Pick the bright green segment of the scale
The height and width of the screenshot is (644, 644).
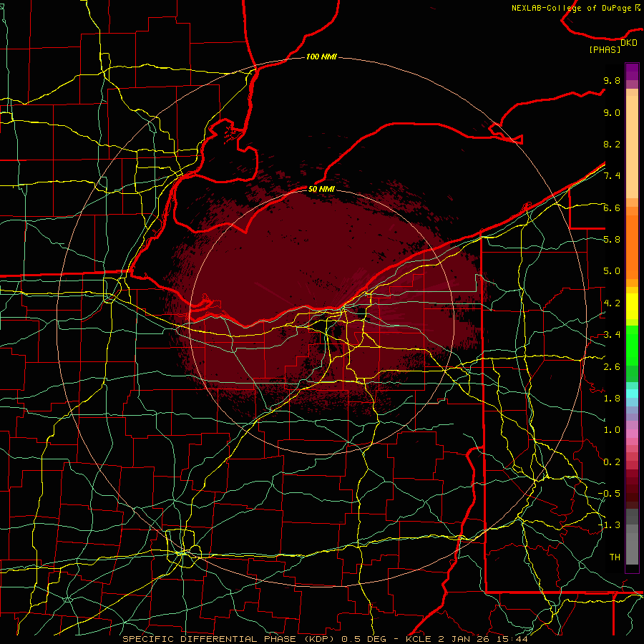click(632, 345)
